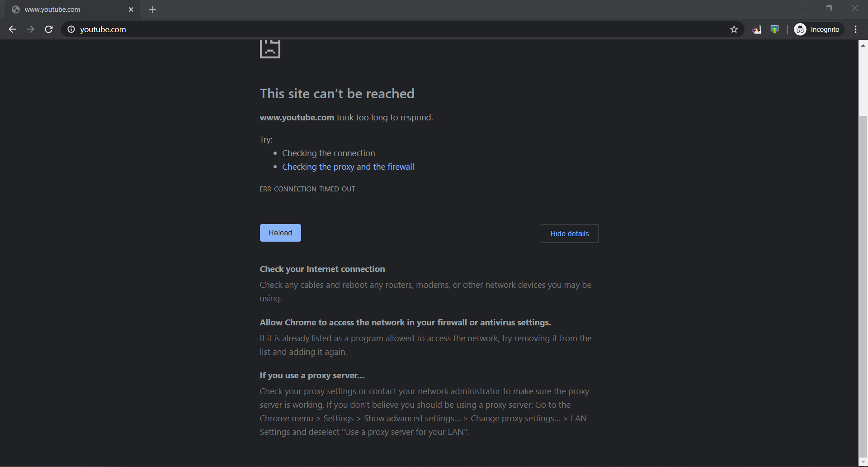Open Checking the proxy and the firewall link

[x=348, y=167]
